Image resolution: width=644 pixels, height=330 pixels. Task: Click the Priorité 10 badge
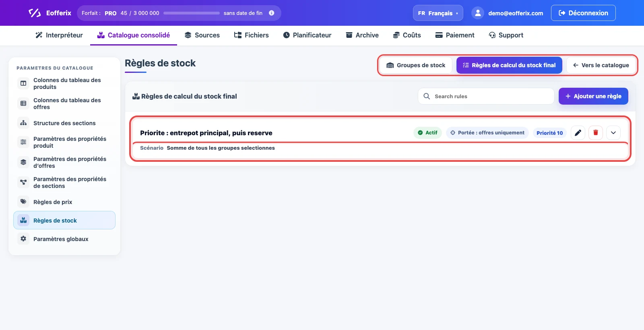pos(550,133)
